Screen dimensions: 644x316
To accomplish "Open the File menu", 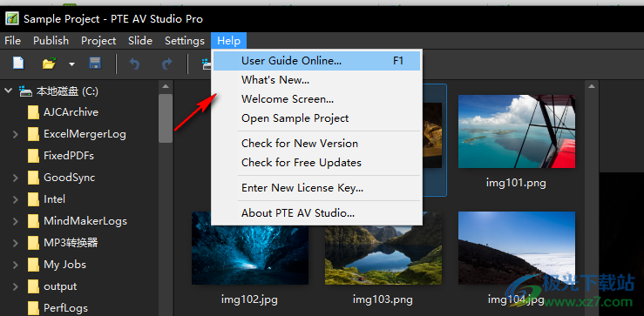I will point(12,41).
